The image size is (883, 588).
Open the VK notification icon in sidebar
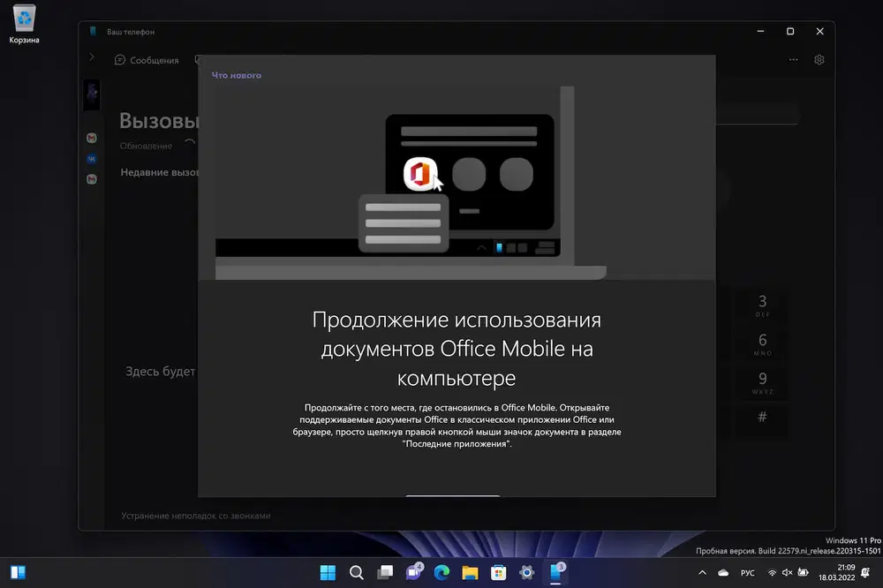[92, 159]
